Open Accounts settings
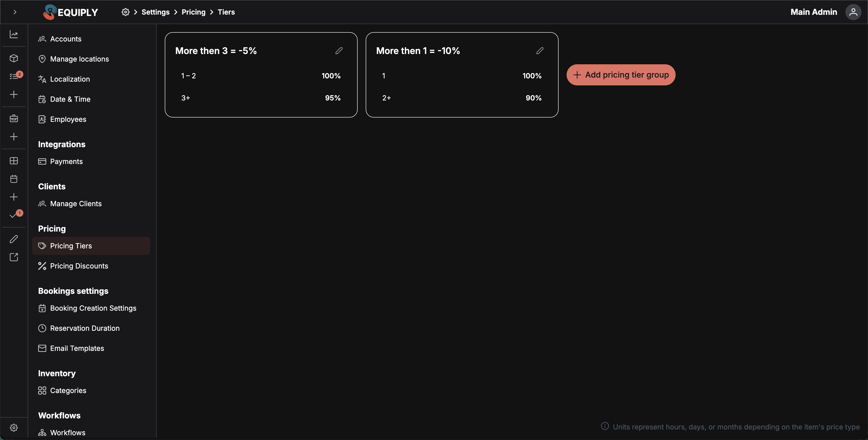This screenshot has height=440, width=868. click(x=91, y=39)
